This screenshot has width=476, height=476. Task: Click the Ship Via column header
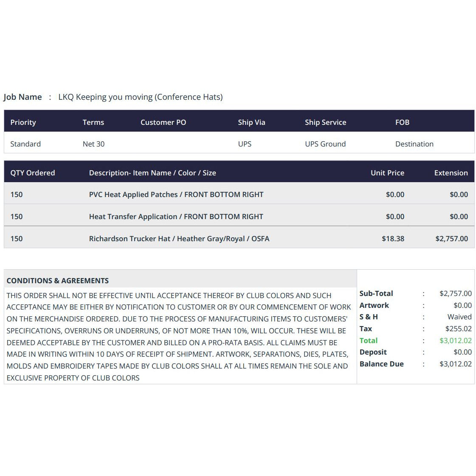point(251,122)
